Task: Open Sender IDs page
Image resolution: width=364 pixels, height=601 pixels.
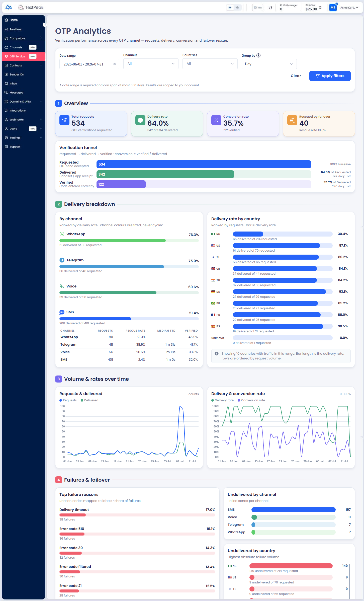Action: point(24,74)
